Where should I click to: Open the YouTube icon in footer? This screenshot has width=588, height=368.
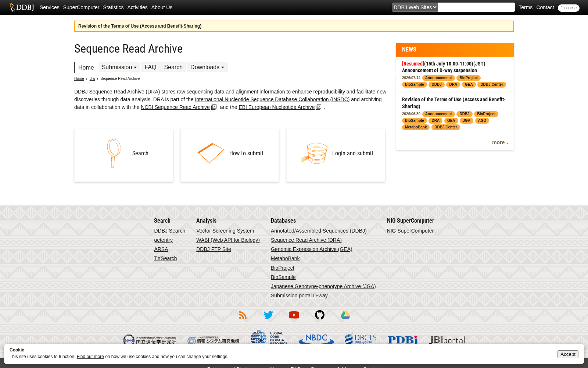294,315
